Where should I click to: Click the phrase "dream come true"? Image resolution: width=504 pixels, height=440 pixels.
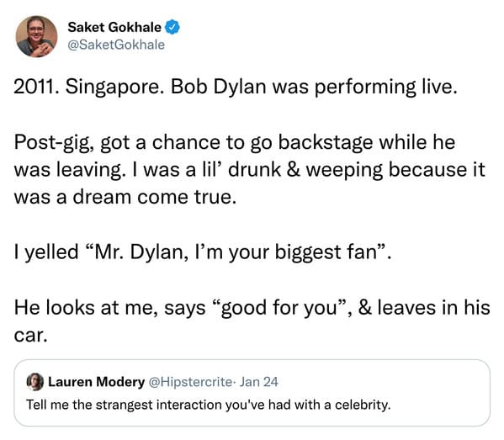(x=154, y=198)
